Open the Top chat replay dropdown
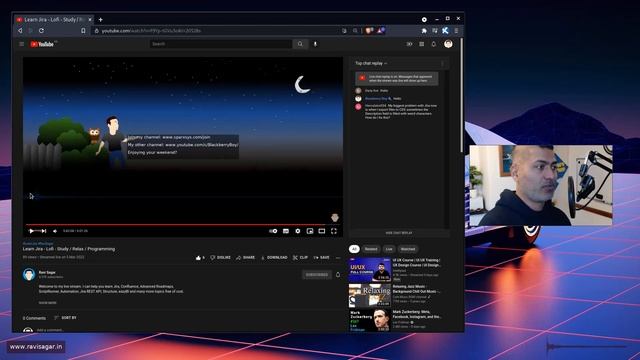This screenshot has width=640, height=360. click(371, 63)
